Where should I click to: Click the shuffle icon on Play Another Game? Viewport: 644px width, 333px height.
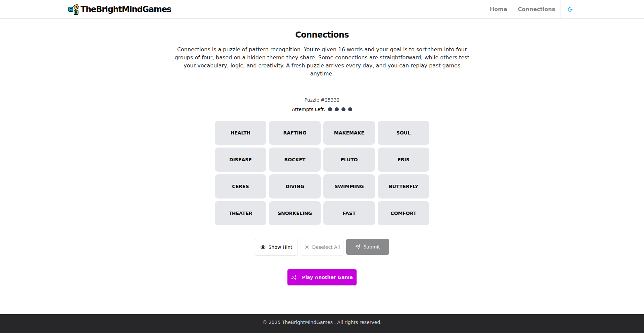(x=294, y=277)
